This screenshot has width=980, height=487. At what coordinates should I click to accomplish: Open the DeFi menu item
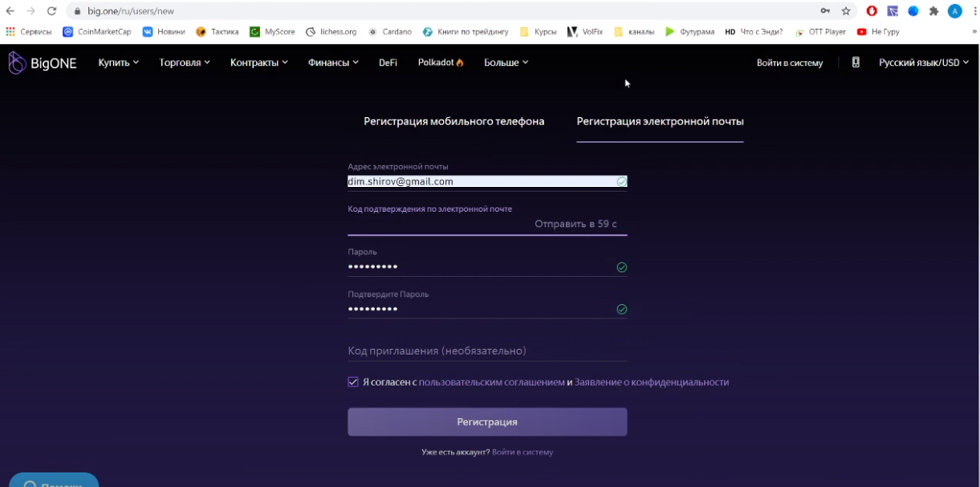(388, 63)
